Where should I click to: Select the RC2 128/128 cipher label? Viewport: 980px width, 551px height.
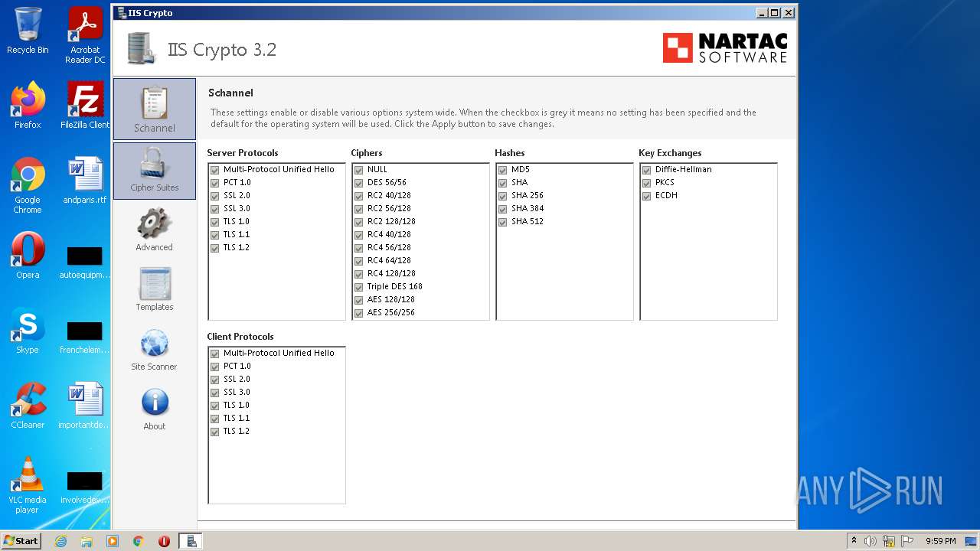391,222
